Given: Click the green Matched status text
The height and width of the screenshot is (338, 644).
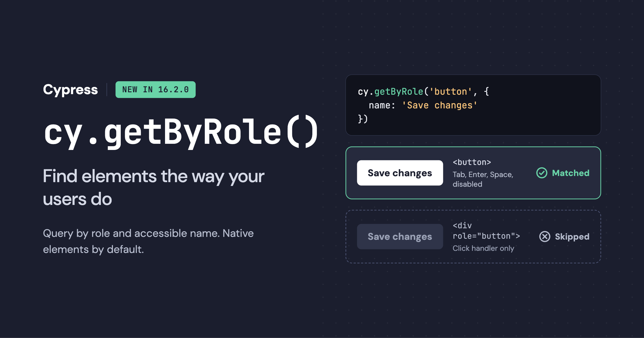Looking at the screenshot, I should (571, 173).
